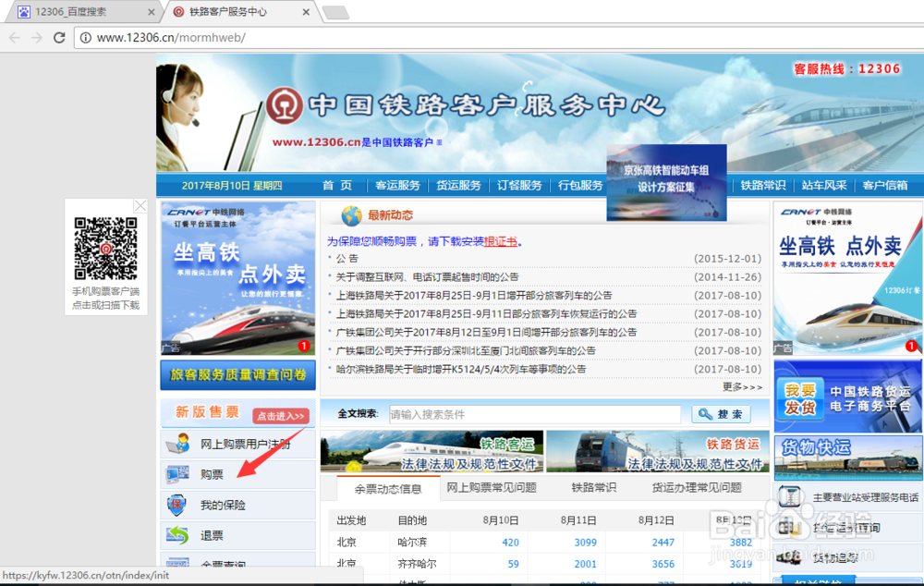Click the left 坐高铁点外卖 advertisement
The height and width of the screenshot is (586, 924).
pos(238,277)
